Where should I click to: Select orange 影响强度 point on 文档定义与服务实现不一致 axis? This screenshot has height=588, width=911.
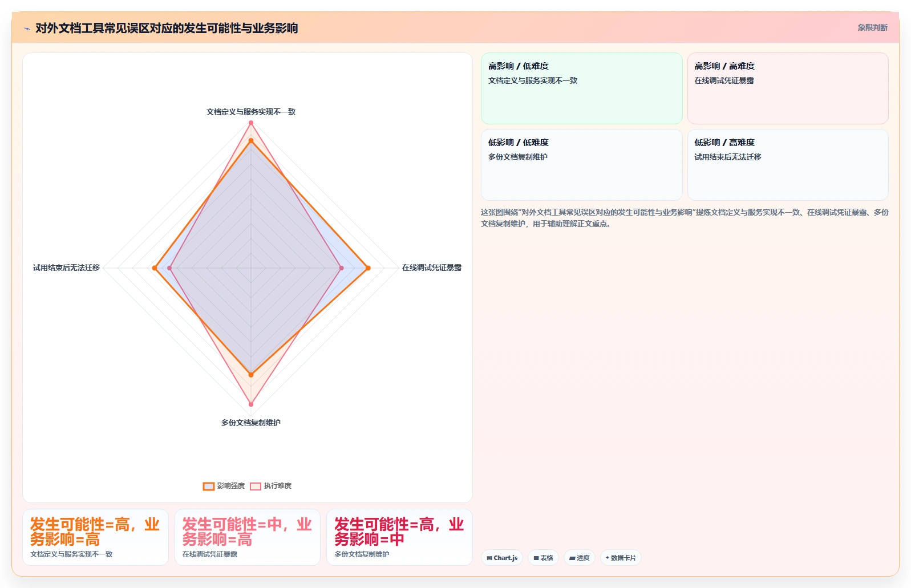[250, 140]
